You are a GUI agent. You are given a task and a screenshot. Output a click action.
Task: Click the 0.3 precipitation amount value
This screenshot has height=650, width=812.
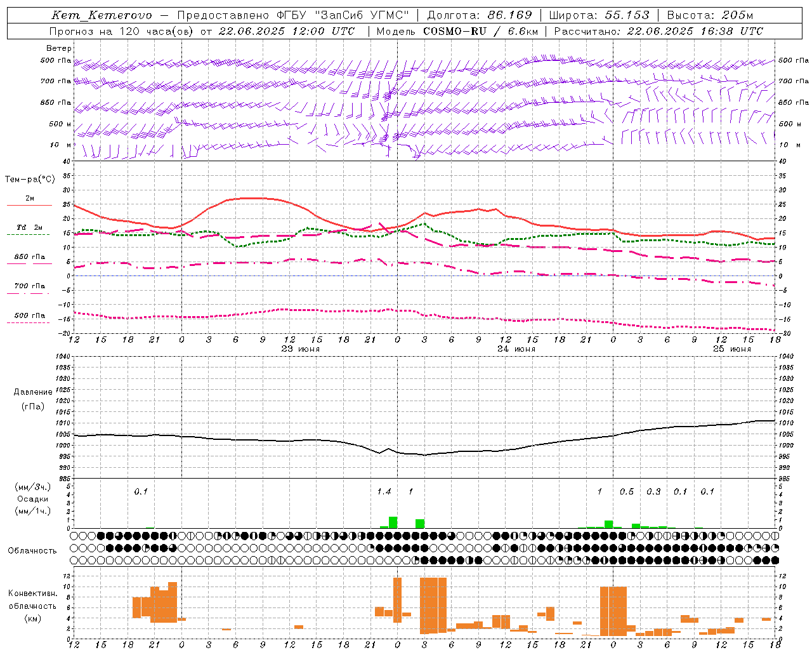tap(653, 492)
